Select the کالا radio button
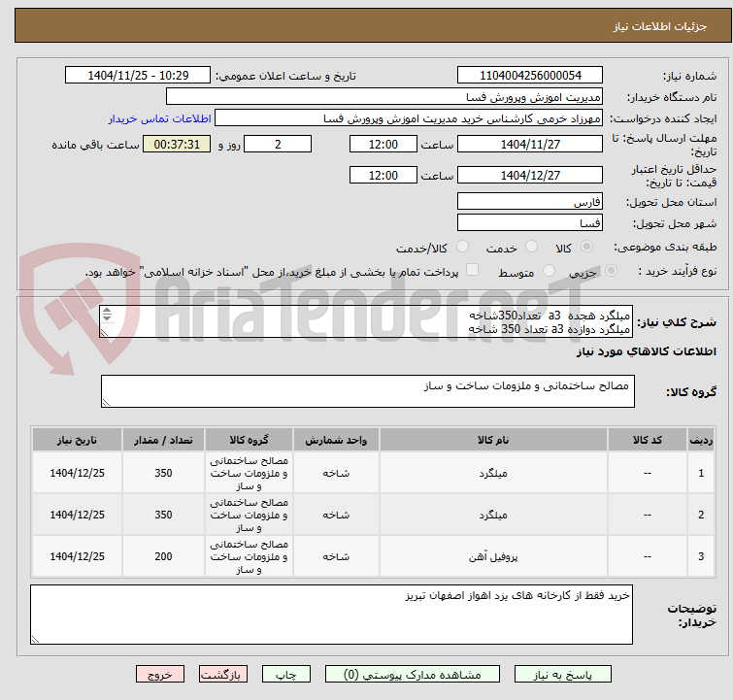733x700 pixels. (x=586, y=247)
